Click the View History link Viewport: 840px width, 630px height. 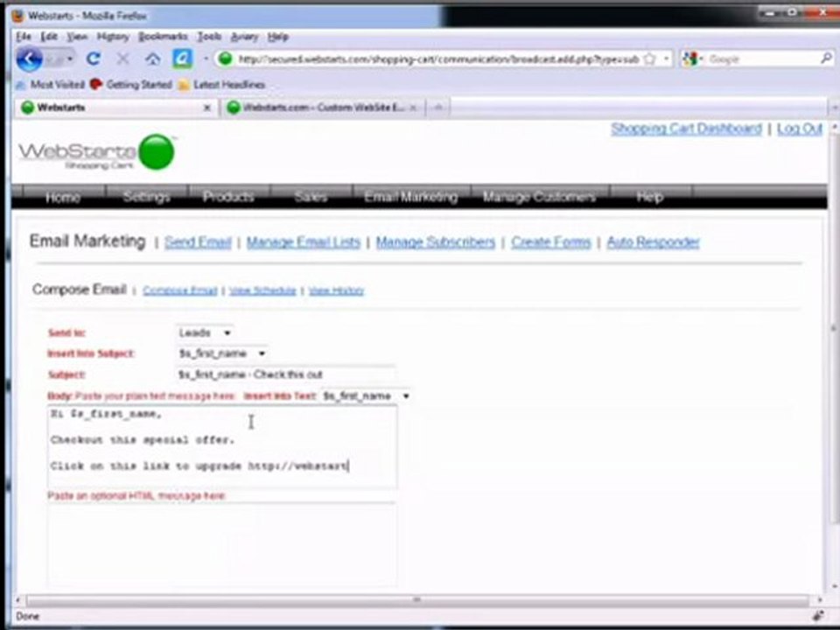[x=336, y=290]
